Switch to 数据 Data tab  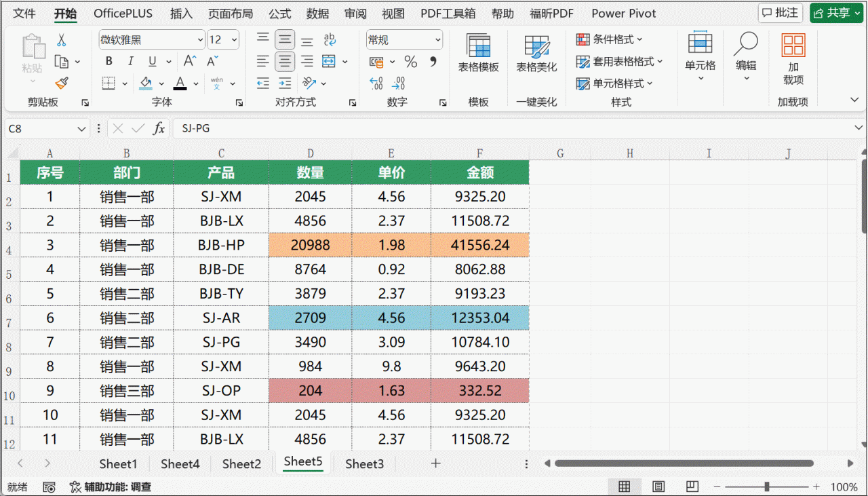coord(317,14)
